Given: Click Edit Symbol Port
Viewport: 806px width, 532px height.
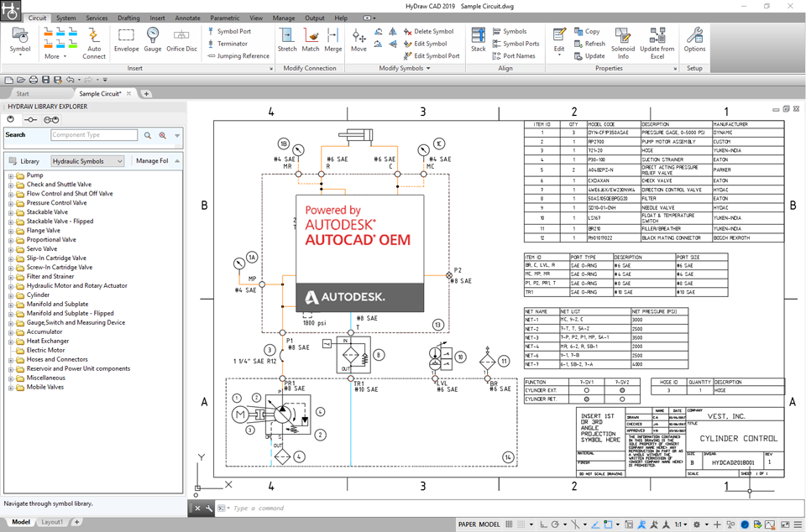Looking at the screenshot, I should point(432,56).
